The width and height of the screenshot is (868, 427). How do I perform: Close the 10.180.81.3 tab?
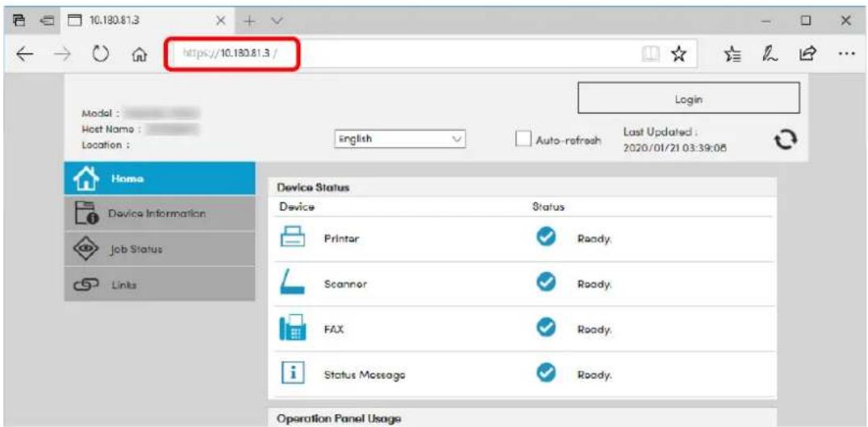coord(219,21)
